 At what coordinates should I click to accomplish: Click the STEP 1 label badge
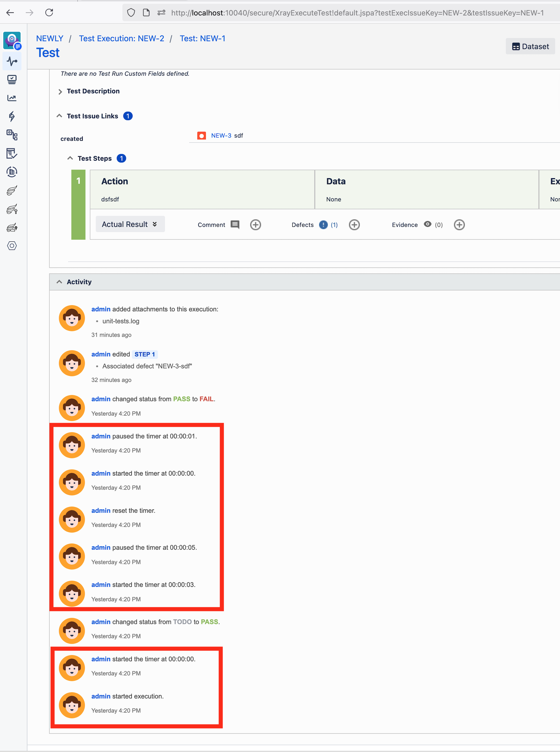(145, 354)
